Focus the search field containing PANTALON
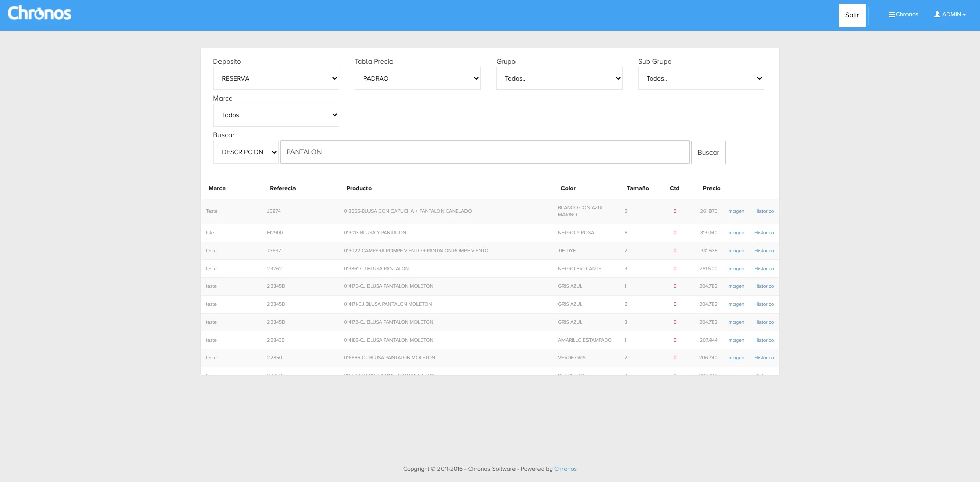 (x=485, y=152)
